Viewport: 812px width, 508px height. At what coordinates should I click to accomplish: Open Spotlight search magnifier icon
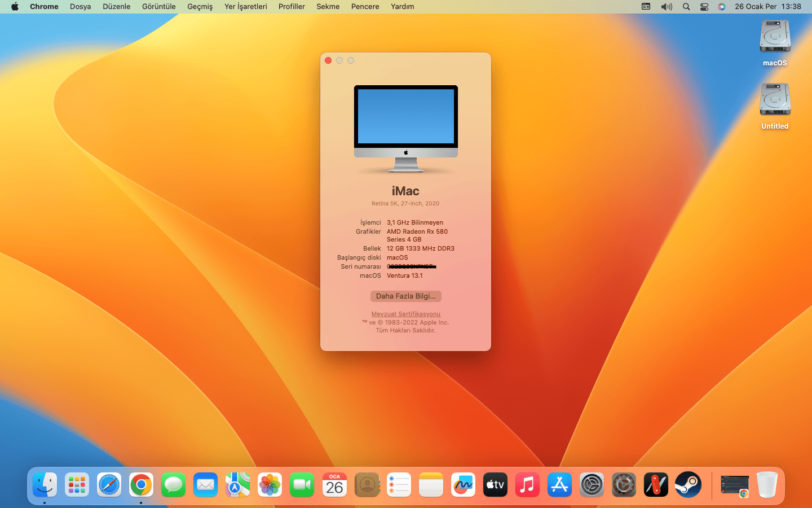[686, 7]
